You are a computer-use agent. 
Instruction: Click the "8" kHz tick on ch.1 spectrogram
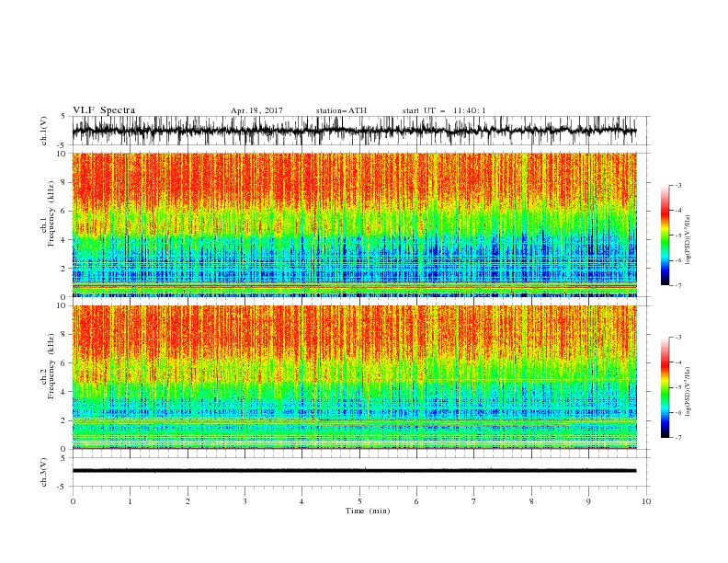pos(64,182)
